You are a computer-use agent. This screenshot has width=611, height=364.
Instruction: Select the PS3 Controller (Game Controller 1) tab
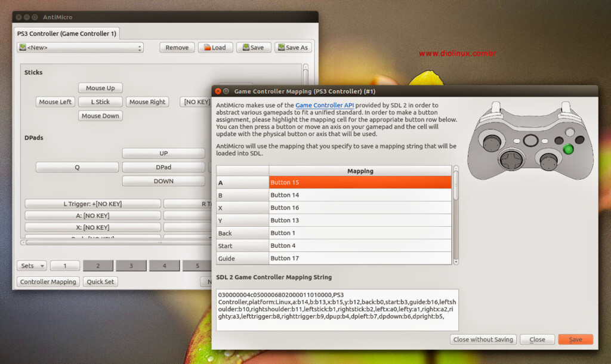[x=67, y=33]
